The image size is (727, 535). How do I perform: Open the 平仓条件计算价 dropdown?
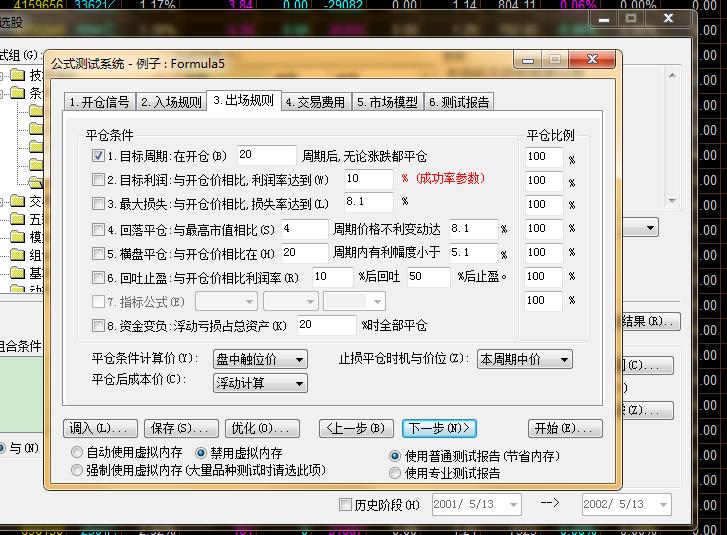click(259, 359)
